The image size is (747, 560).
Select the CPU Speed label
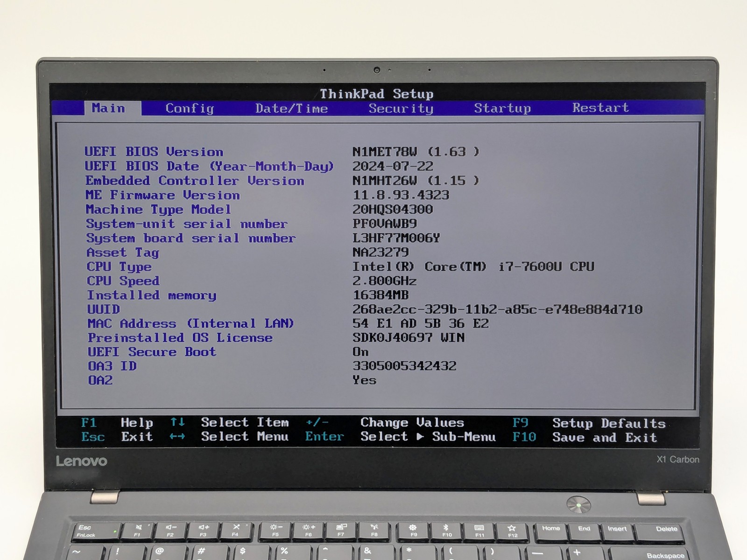point(123,281)
